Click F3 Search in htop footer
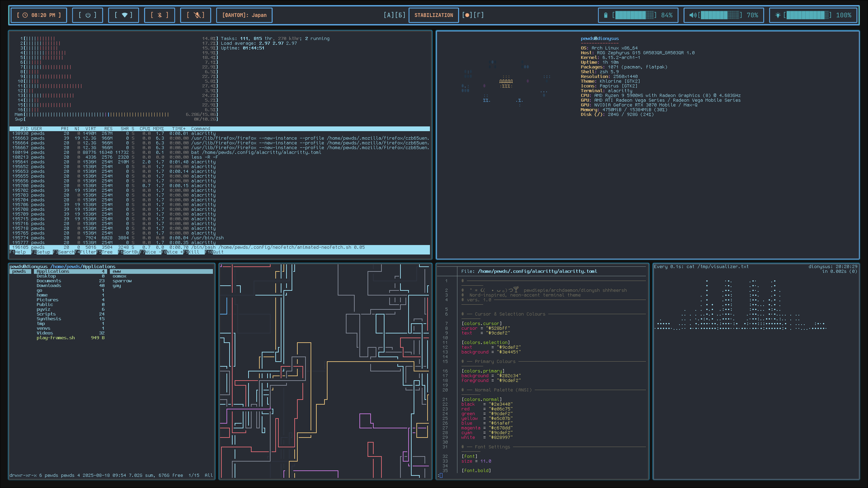This screenshot has height=488, width=868. click(x=64, y=252)
